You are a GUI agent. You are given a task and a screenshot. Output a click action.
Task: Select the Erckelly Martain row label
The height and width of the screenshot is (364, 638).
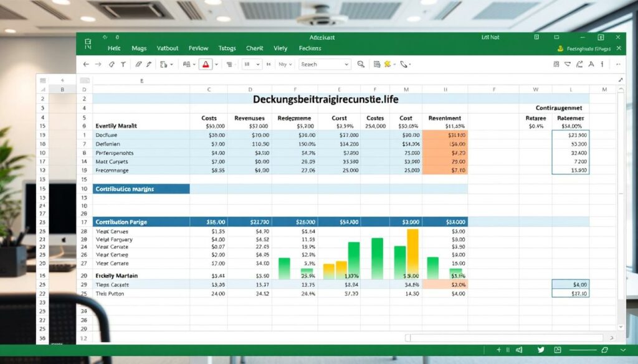tap(117, 276)
